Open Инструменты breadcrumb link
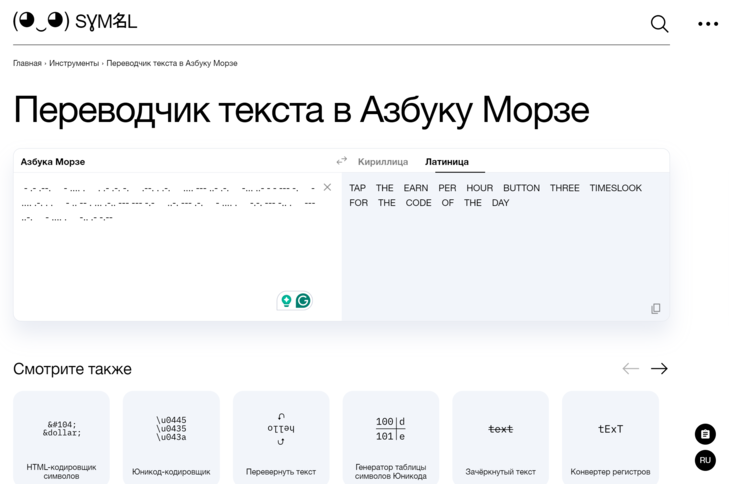Screen dimensions: 729x484 tap(74, 63)
